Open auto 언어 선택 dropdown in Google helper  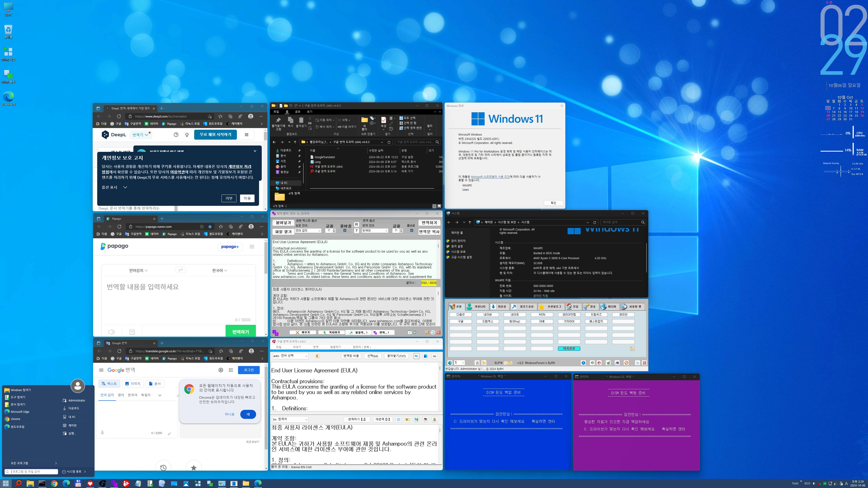pyautogui.click(x=290, y=356)
